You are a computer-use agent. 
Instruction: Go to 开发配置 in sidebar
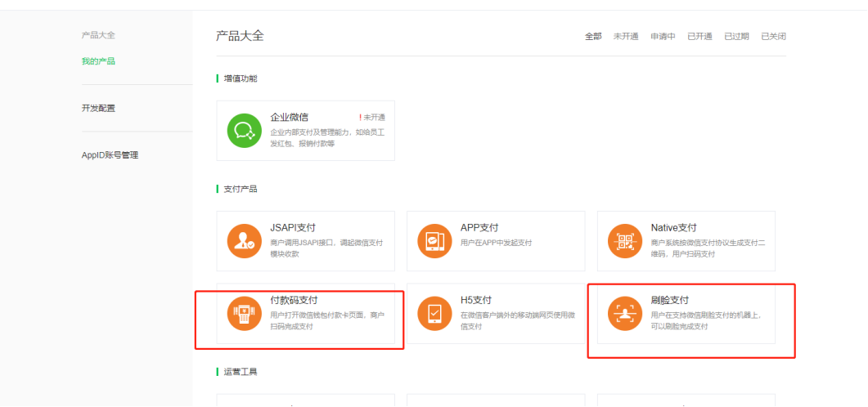tap(98, 108)
